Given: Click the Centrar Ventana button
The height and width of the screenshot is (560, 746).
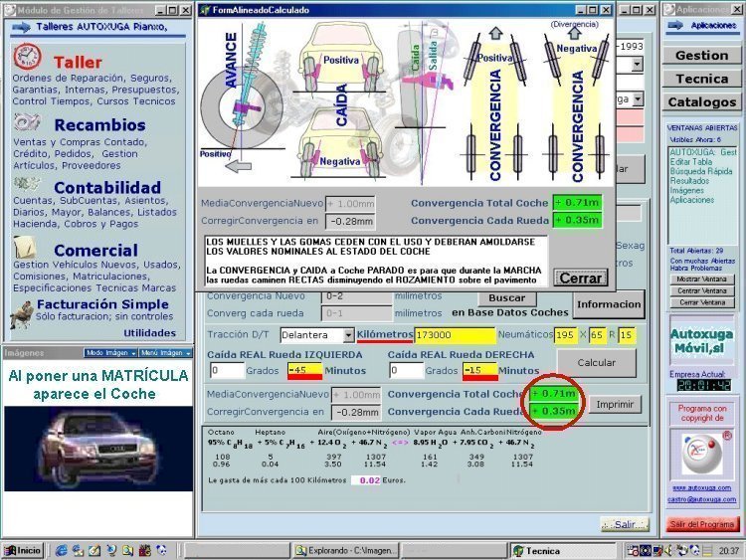Looking at the screenshot, I should click(x=702, y=290).
